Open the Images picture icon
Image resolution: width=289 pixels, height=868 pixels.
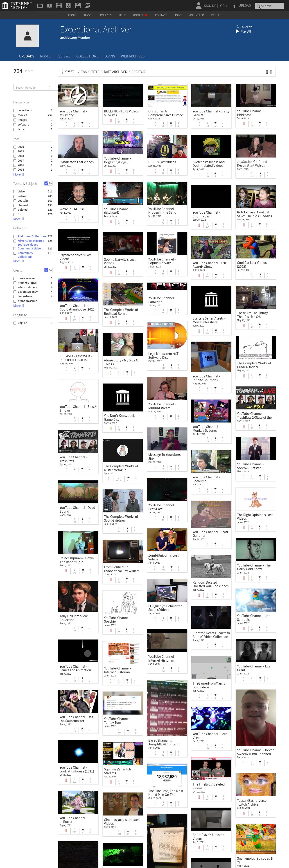click(x=88, y=6)
